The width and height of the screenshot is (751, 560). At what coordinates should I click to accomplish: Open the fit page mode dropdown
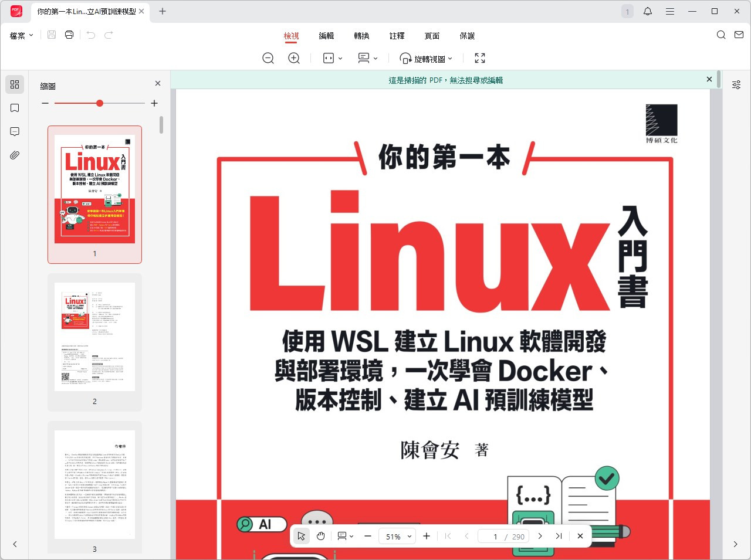click(333, 58)
